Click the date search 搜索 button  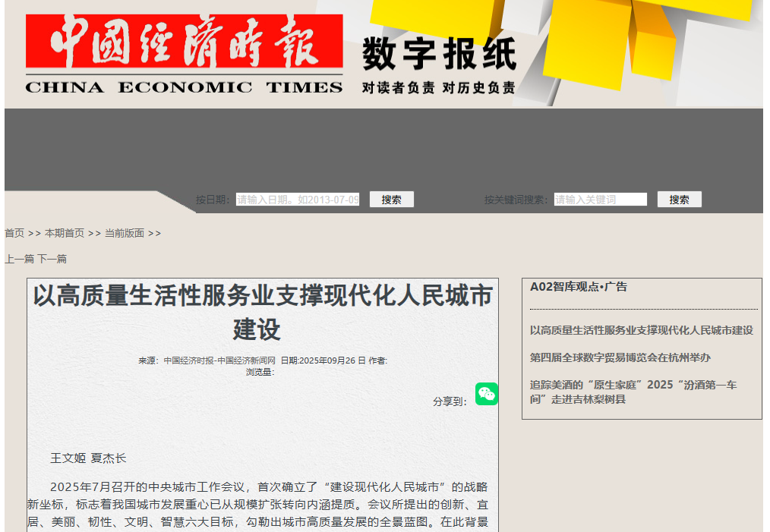click(x=391, y=199)
